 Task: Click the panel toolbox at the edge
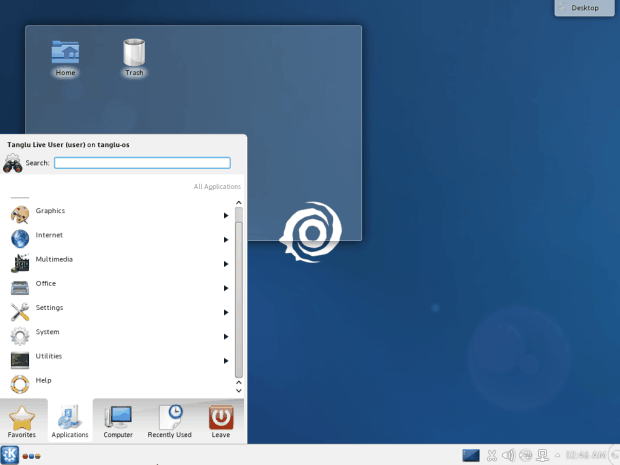point(615,455)
